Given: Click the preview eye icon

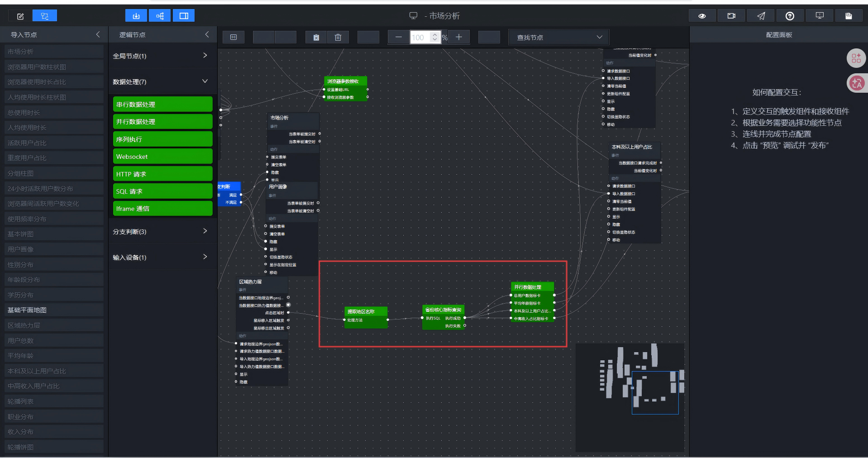Looking at the screenshot, I should (702, 16).
